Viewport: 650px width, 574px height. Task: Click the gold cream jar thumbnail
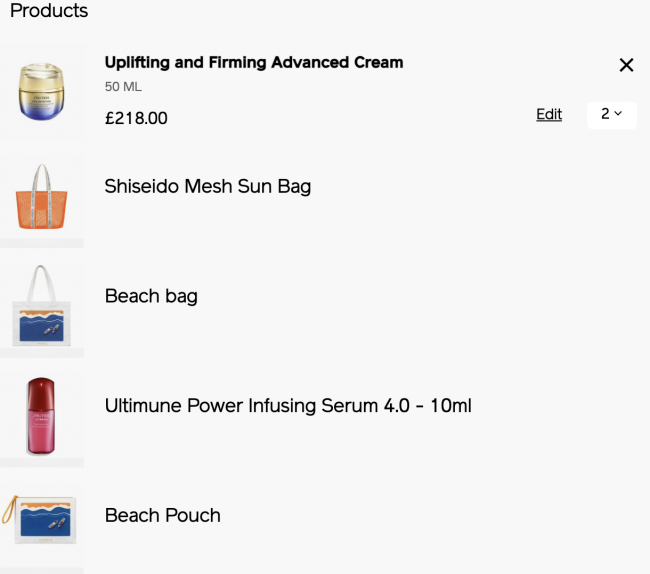point(41,92)
